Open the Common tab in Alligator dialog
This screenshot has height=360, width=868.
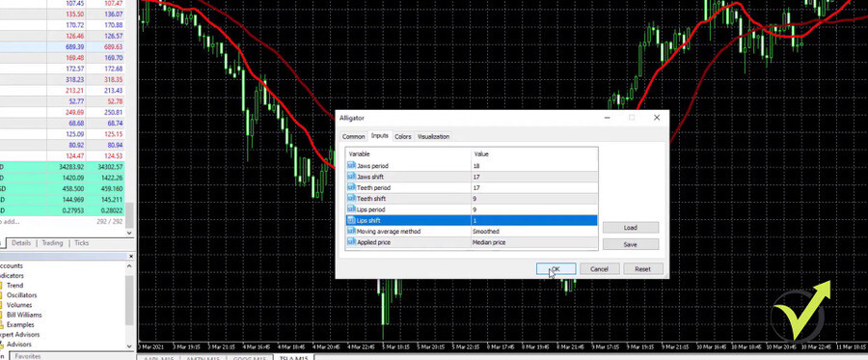pos(353,136)
